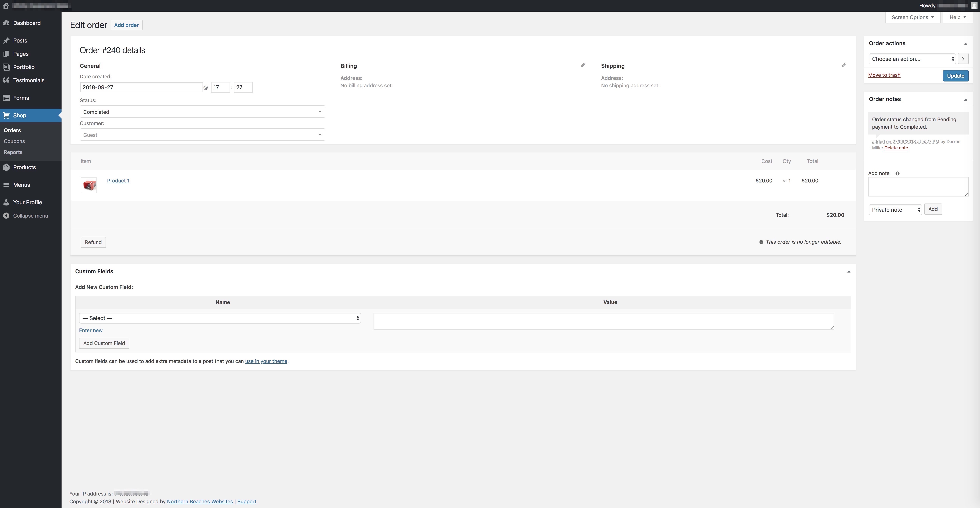Open the Coupons submenu item
Viewport: 980px width, 508px height.
pos(14,141)
